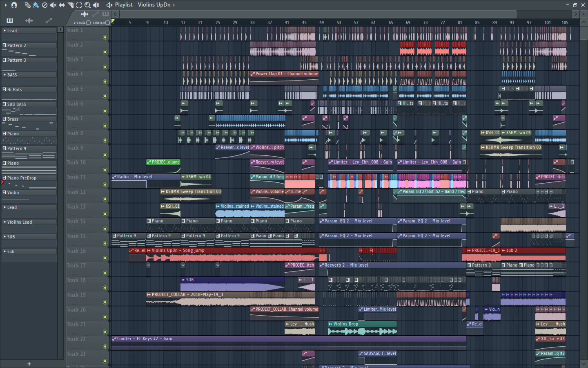Screen dimensions: 588x368
Task: Open the Radio - Mix level clip menu
Action: point(114,177)
